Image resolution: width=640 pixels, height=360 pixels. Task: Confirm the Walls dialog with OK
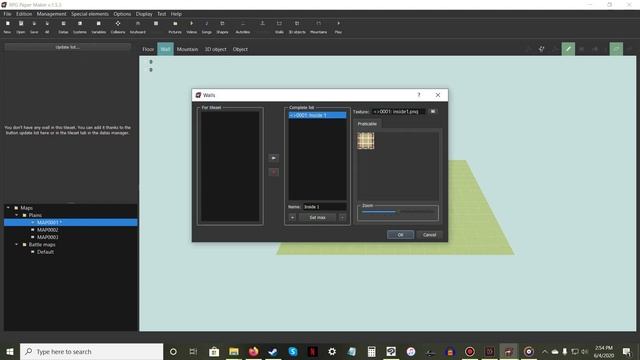tap(400, 235)
